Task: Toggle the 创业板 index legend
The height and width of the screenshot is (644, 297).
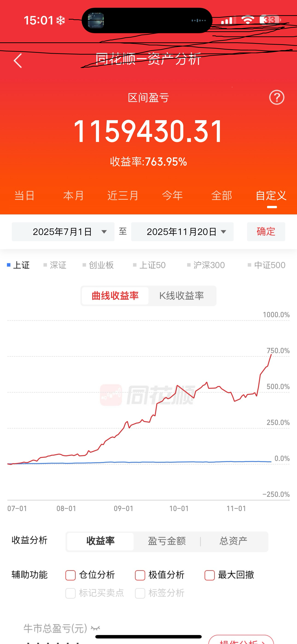Action: click(98, 265)
